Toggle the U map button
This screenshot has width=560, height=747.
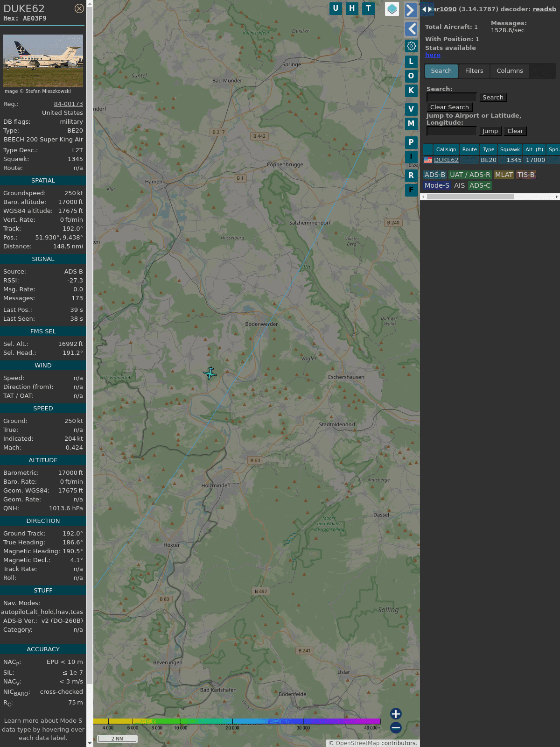point(336,8)
